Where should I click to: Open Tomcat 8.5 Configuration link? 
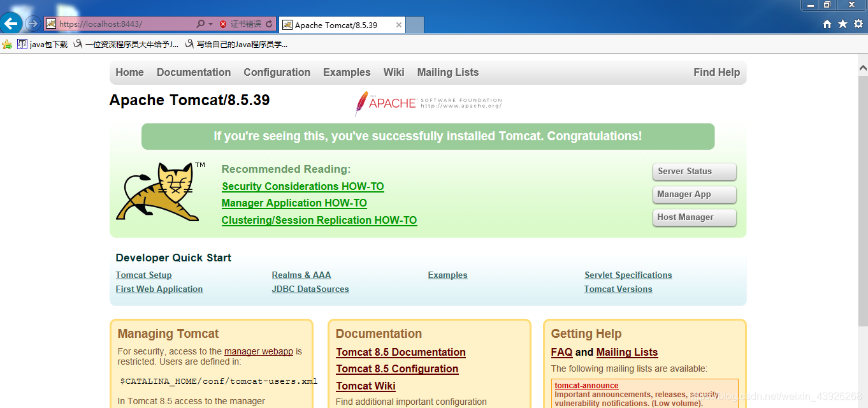pos(397,368)
